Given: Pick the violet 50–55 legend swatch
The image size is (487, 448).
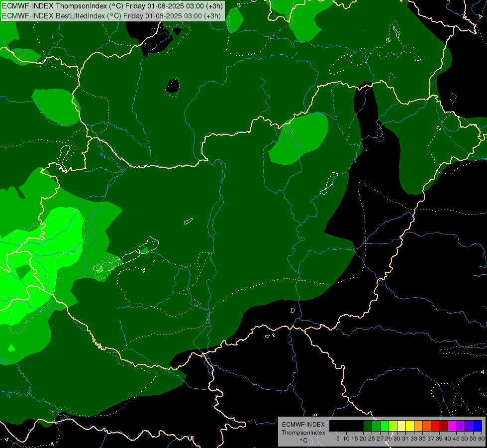Looking at the screenshot, I should point(469,426).
